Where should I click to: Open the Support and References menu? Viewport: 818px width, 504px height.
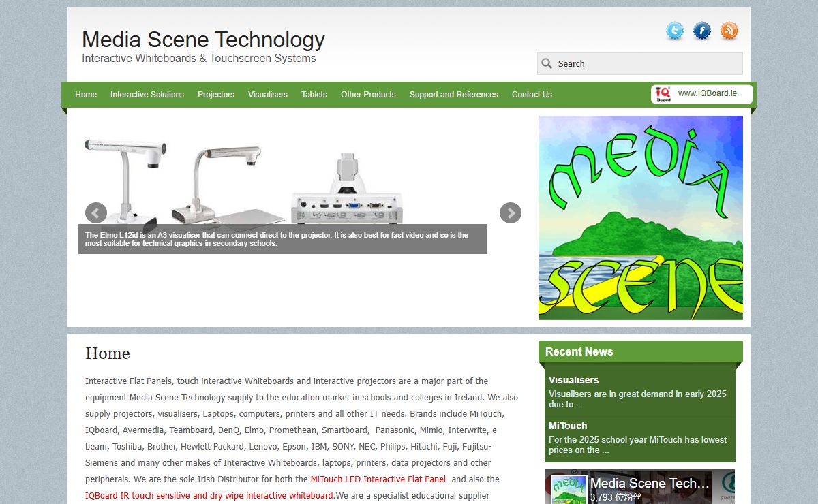[454, 95]
